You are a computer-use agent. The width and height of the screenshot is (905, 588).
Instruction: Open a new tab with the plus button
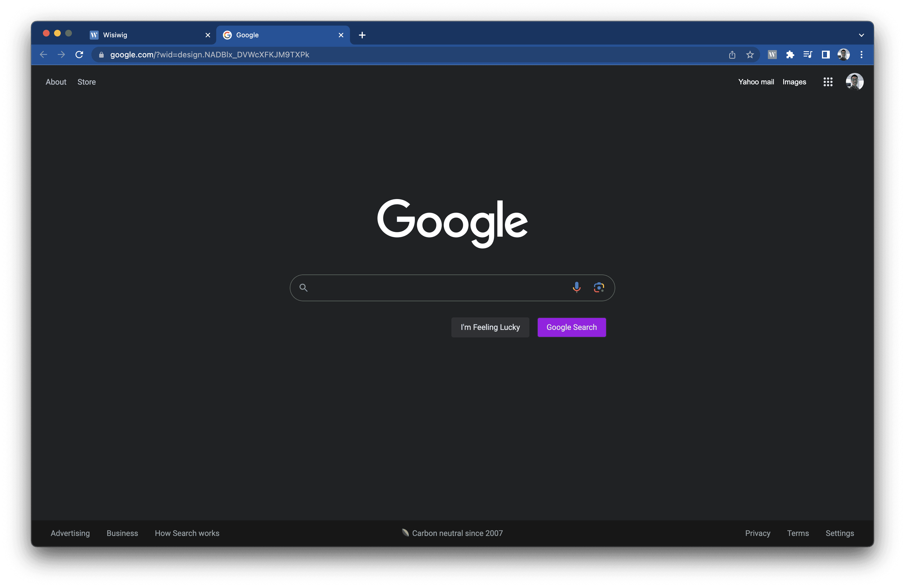[362, 35]
